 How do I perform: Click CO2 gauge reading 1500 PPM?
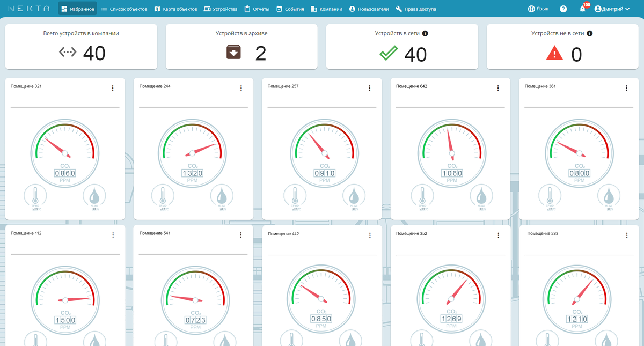tap(65, 300)
